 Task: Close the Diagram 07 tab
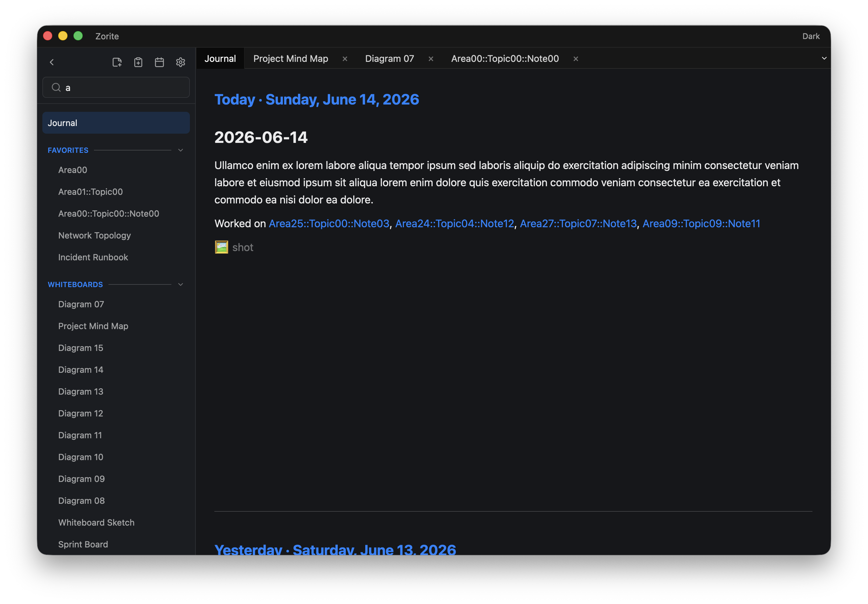pos(431,59)
